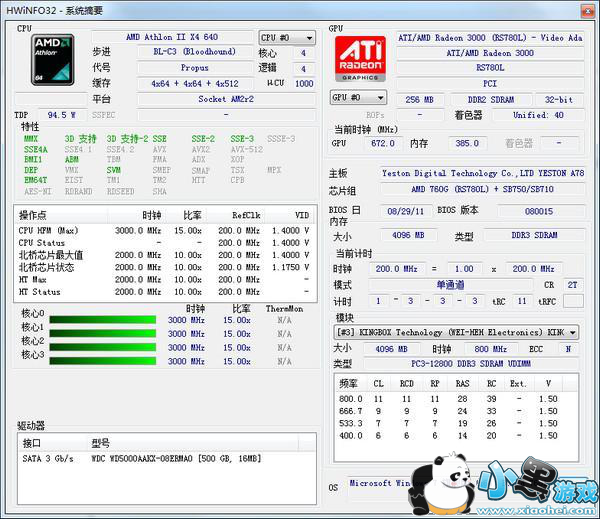Screen dimensions: 600x519
Task: Click the 接口 drive column header
Action: click(x=54, y=444)
